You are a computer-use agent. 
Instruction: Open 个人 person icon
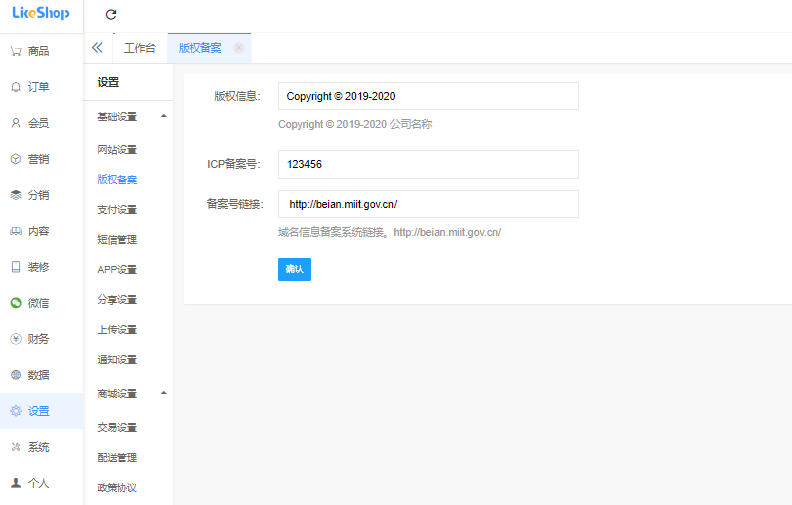tap(16, 483)
